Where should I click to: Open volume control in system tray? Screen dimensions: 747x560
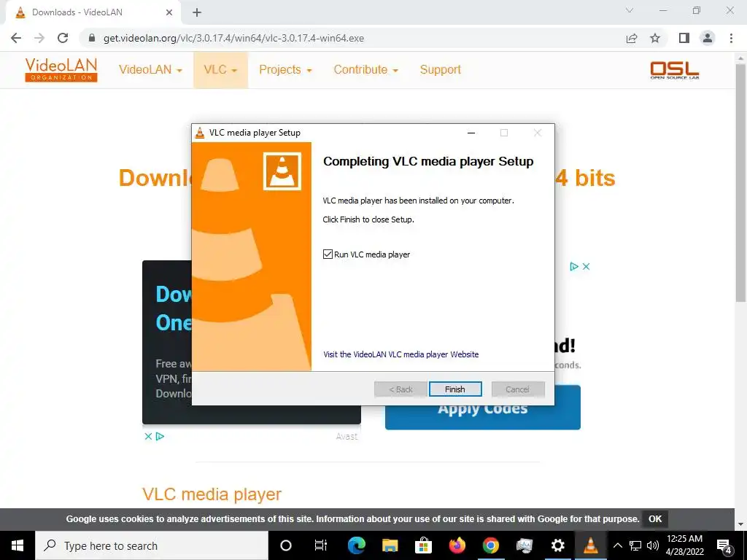tap(653, 545)
